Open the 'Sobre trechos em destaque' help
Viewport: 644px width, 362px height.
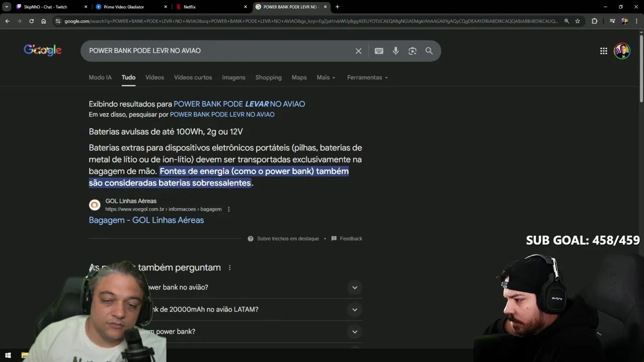[x=251, y=239]
